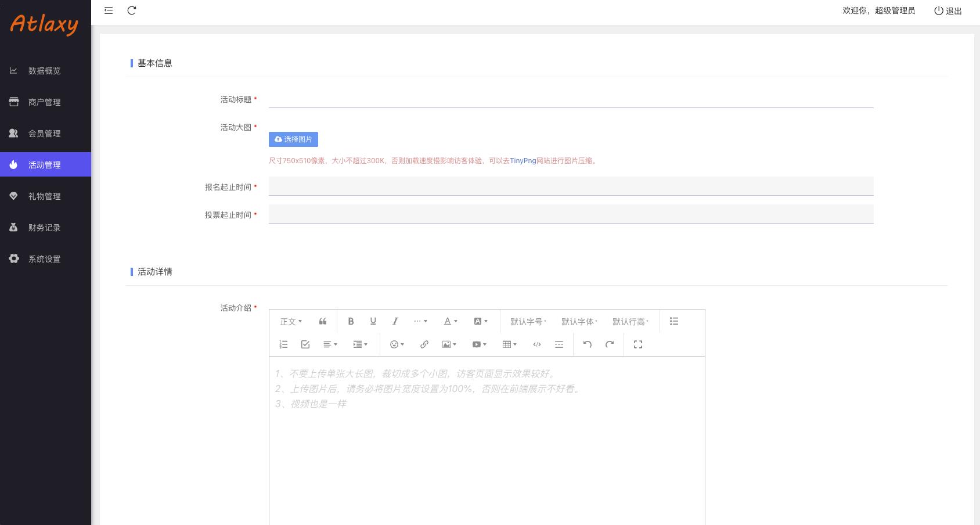The width and height of the screenshot is (980, 525).
Task: Insert a blockquote in the editor
Action: click(x=323, y=321)
